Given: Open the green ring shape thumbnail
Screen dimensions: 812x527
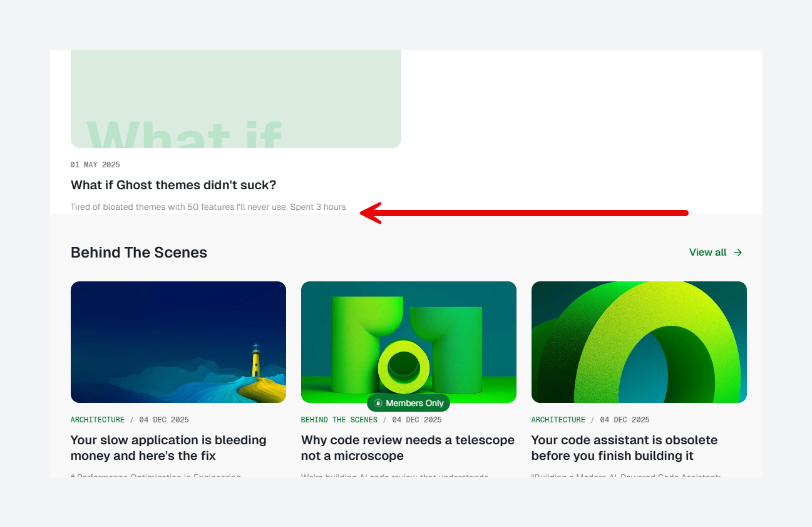Looking at the screenshot, I should point(639,342).
